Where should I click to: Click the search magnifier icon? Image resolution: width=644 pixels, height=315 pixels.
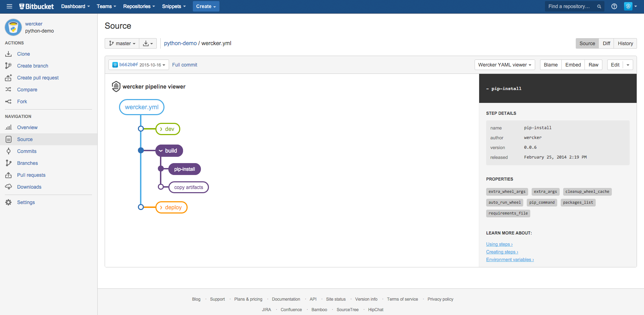tap(599, 6)
